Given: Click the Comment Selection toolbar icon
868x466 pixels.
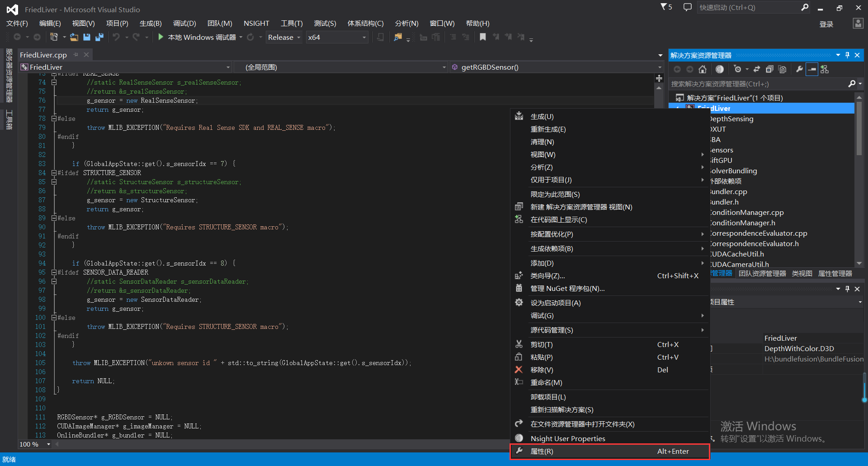Looking at the screenshot, I should (x=453, y=37).
